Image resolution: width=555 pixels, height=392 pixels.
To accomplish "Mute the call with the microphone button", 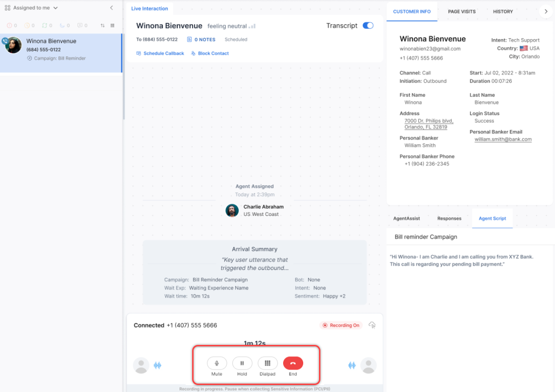I will [217, 363].
